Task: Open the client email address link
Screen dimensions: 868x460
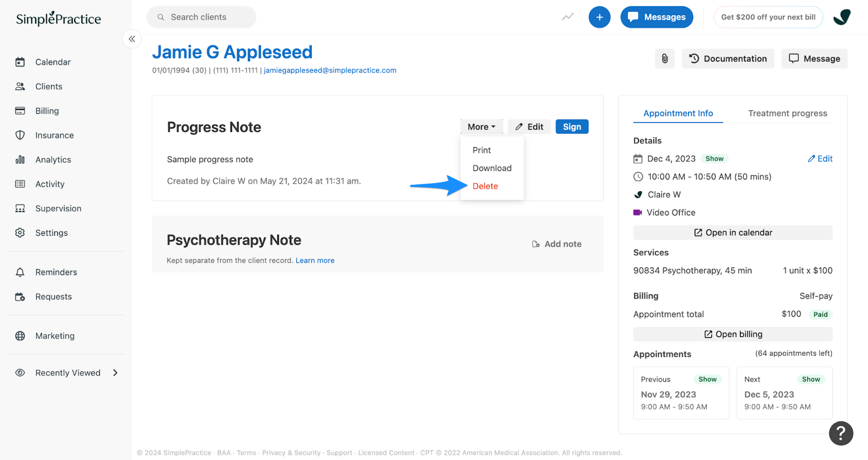Action: [x=330, y=71]
